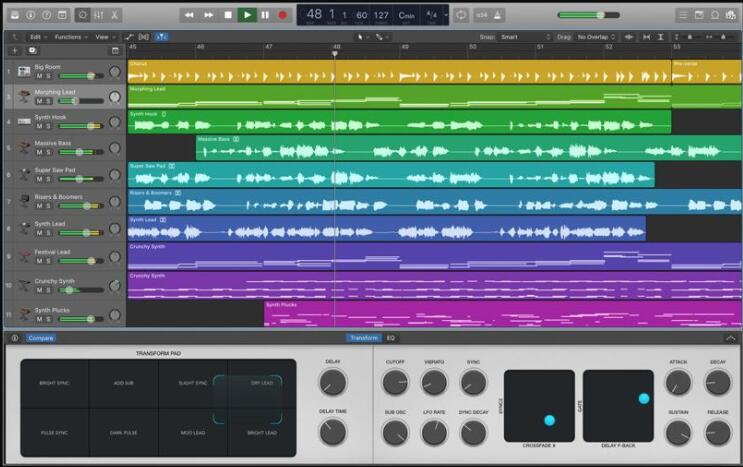
Task: Open the View menu in tracks area
Action: 105,37
